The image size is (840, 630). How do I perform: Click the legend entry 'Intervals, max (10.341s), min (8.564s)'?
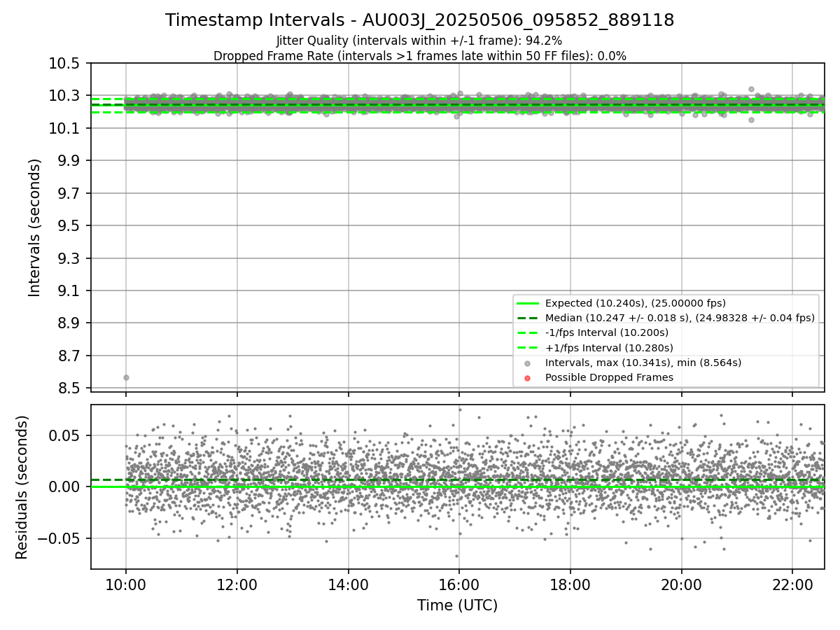(643, 363)
